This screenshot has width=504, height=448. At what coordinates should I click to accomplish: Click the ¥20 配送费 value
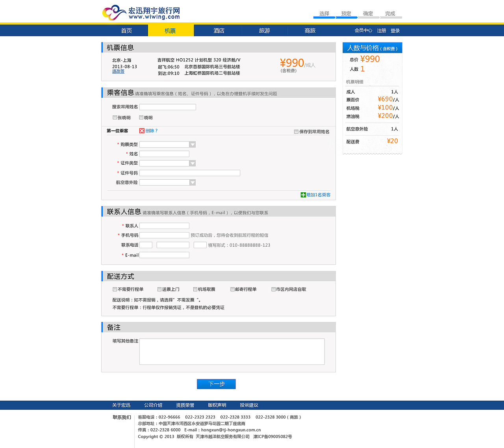coord(393,141)
